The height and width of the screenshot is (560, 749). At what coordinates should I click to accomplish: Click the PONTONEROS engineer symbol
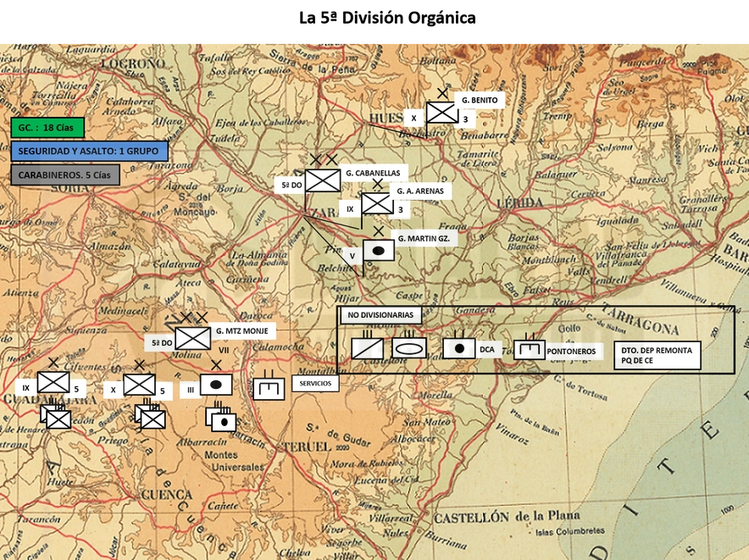(530, 350)
